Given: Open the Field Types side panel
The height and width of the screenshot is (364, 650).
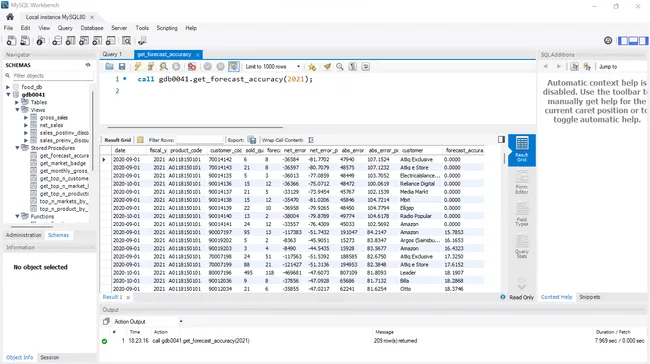Looking at the screenshot, I should click(521, 214).
